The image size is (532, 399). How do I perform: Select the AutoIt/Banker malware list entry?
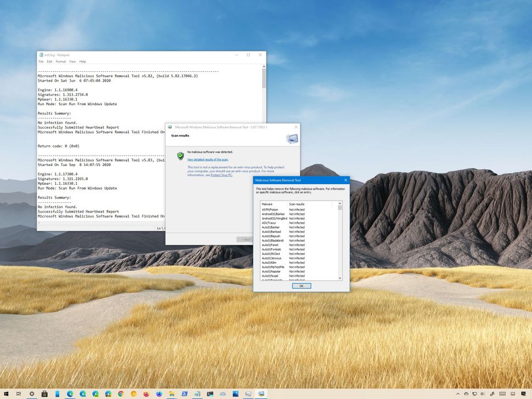coord(270,227)
